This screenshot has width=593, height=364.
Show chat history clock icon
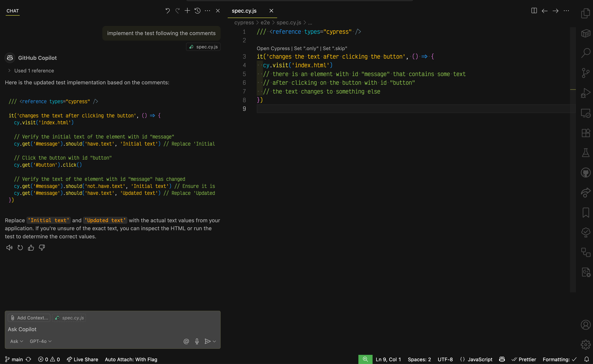197,11
